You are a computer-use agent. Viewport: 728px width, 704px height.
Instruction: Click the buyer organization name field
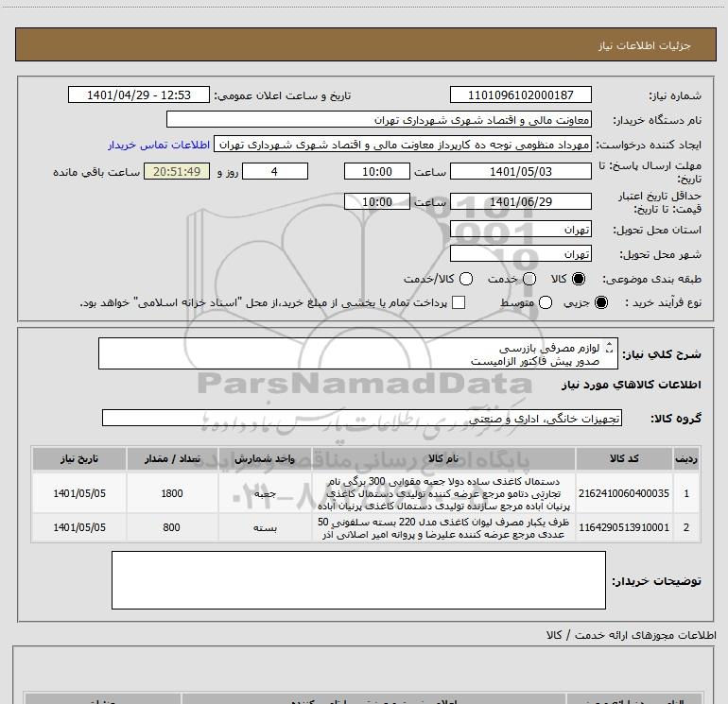point(379,119)
